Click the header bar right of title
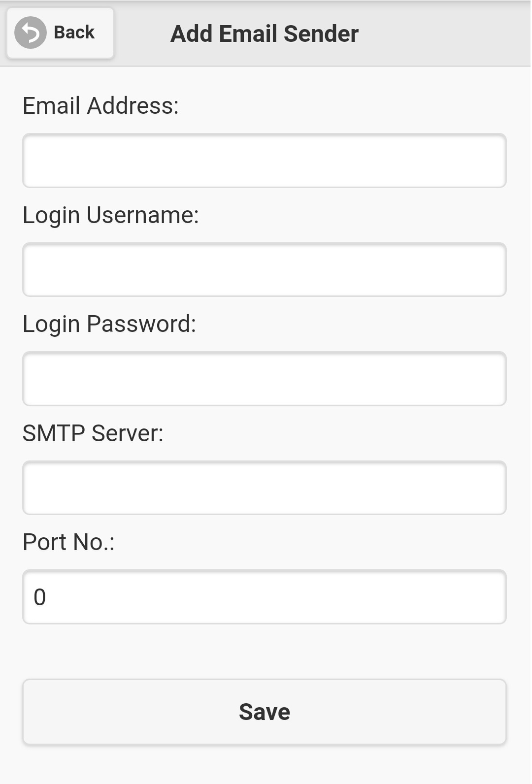Viewport: 532px width, 784px height. tap(443, 33)
